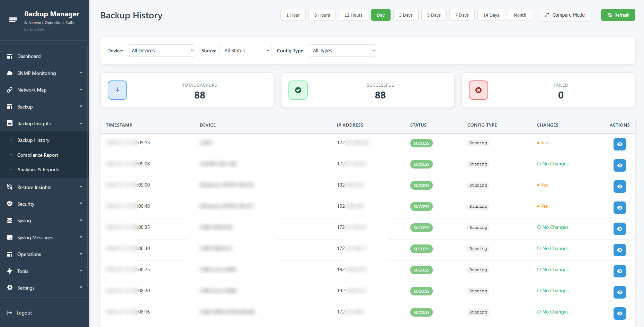This screenshot has height=327, width=644.
Task: Open the Status filter dropdown
Action: click(x=245, y=51)
